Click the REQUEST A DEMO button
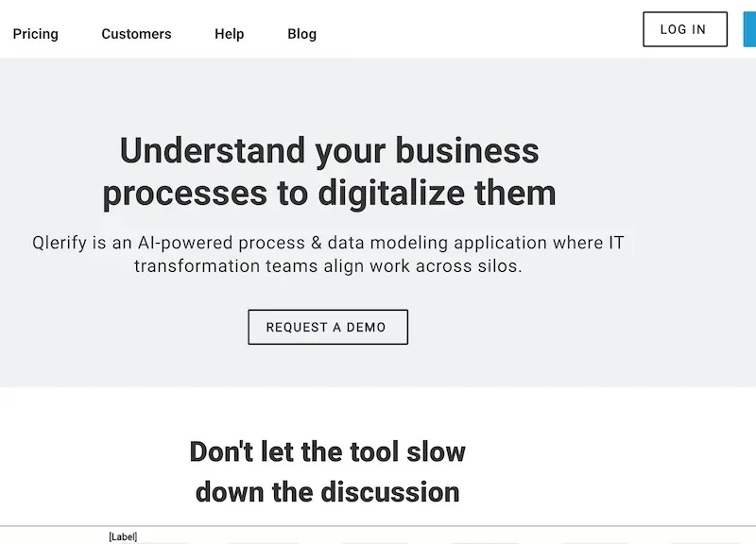 tap(327, 327)
